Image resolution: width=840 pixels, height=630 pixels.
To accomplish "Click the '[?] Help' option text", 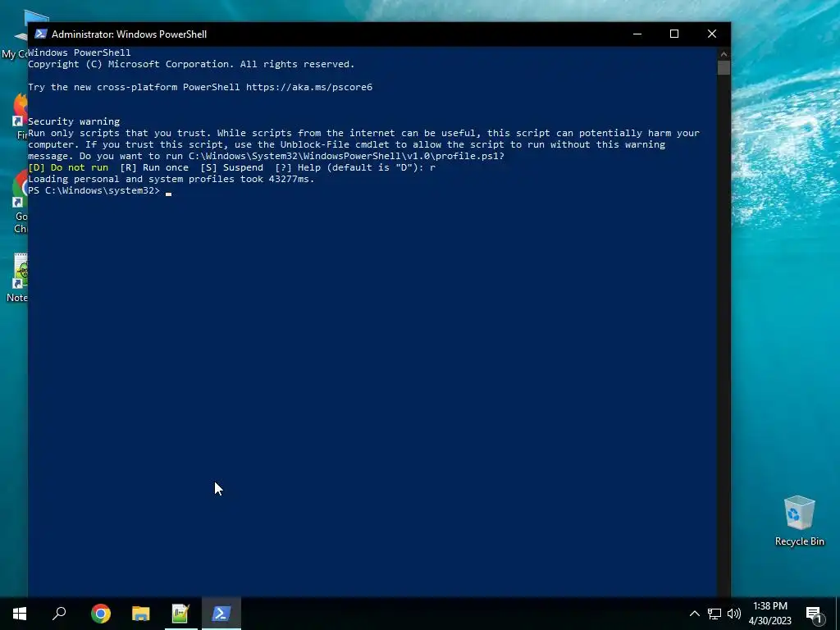I will 298,167.
